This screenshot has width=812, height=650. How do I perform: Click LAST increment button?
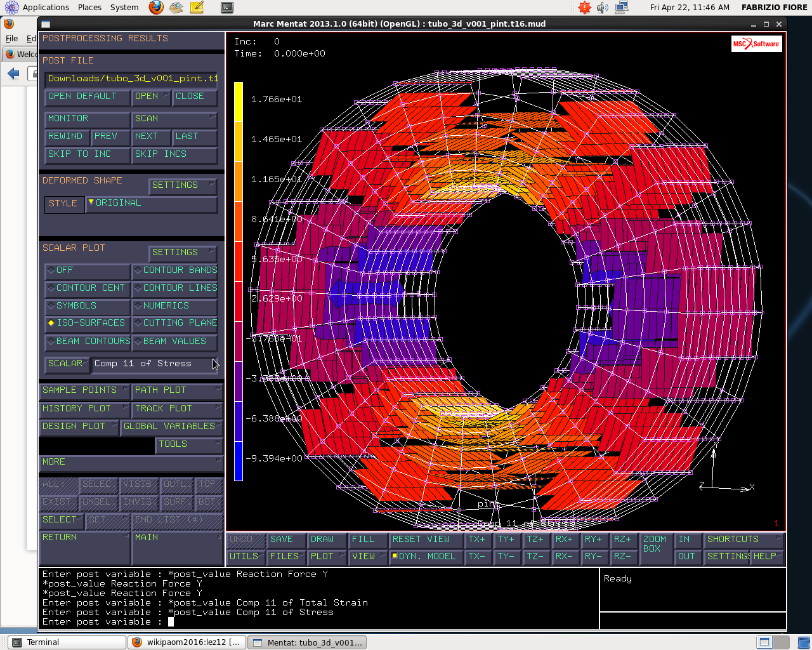click(195, 136)
